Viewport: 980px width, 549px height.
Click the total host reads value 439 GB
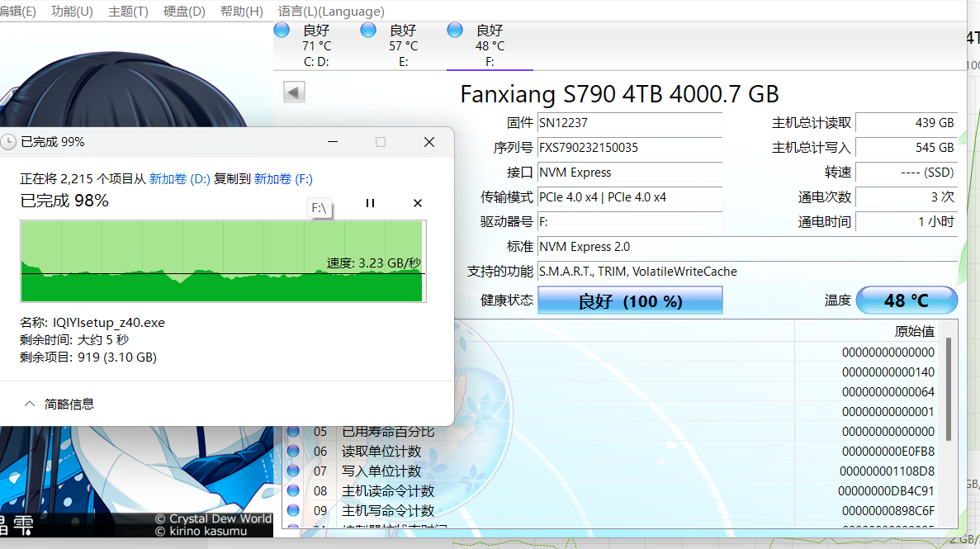pos(907,122)
